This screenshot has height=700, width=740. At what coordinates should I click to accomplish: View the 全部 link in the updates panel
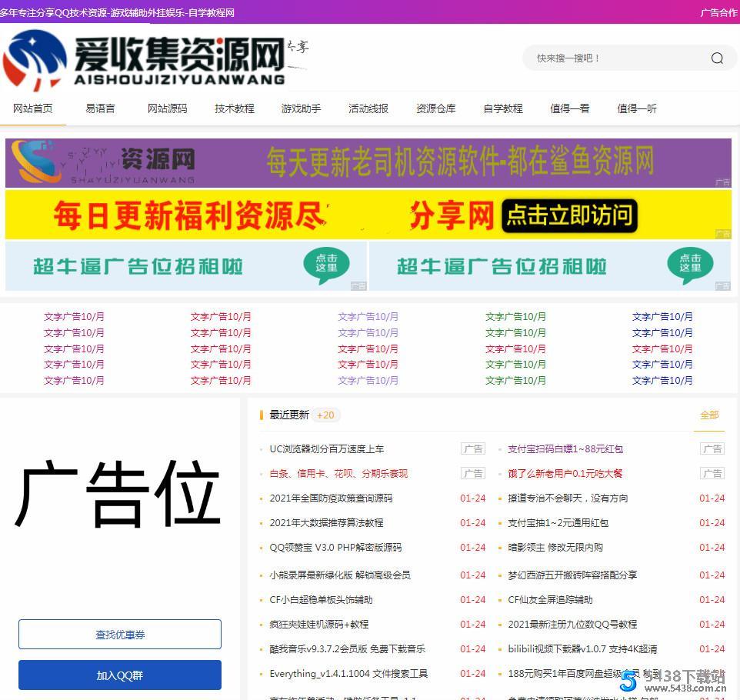[708, 415]
